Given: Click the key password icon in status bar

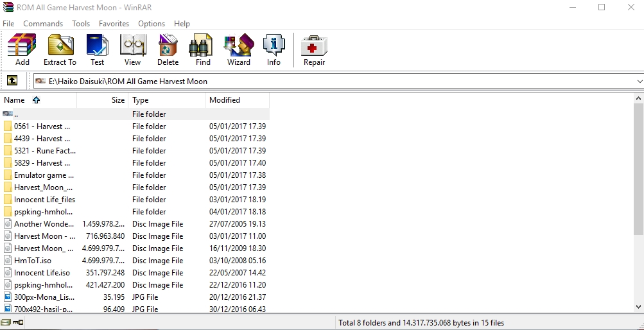Looking at the screenshot, I should tap(18, 322).
